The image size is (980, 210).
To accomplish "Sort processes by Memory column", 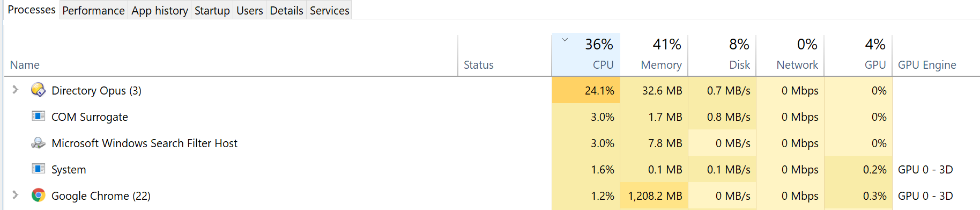I will [654, 54].
